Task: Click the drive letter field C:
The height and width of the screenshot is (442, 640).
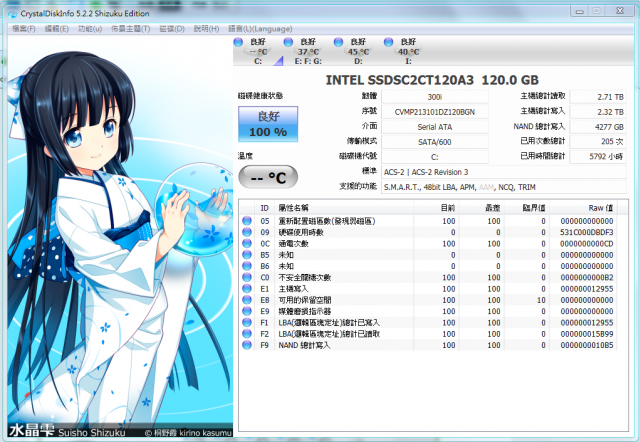Action: coord(435,157)
